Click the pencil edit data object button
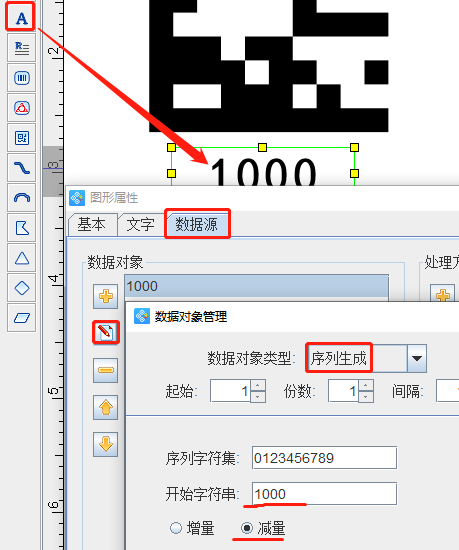This screenshot has width=459, height=550. click(106, 332)
